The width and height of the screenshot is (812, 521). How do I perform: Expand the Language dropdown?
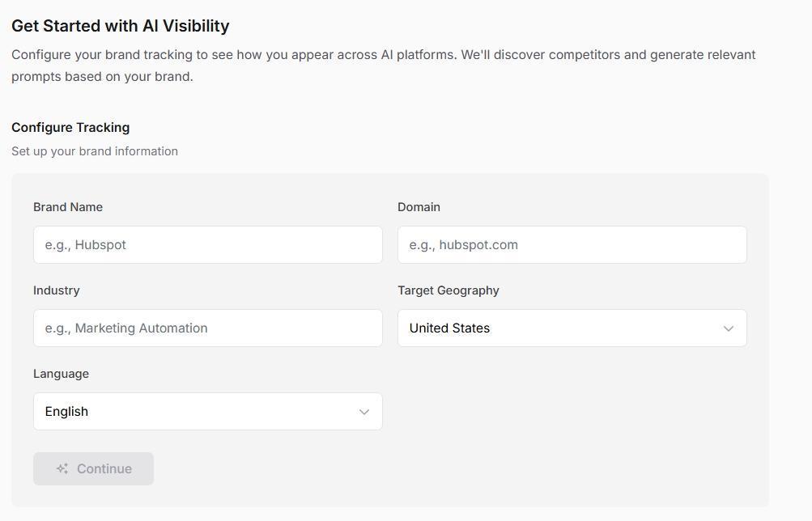pos(207,412)
